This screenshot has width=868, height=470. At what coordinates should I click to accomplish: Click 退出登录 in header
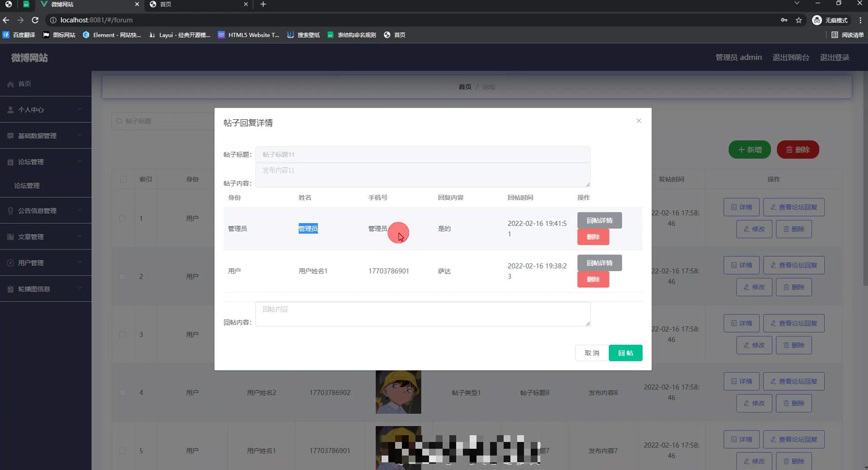pyautogui.click(x=835, y=57)
